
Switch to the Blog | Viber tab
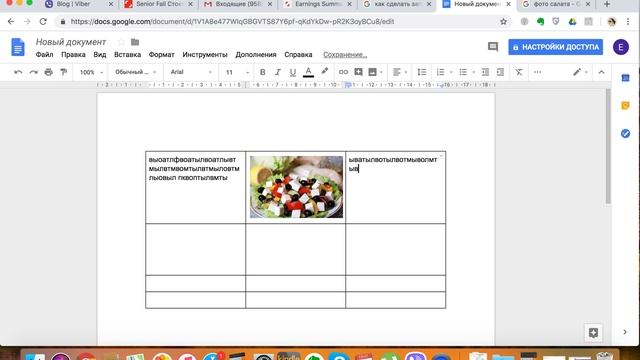click(80, 4)
